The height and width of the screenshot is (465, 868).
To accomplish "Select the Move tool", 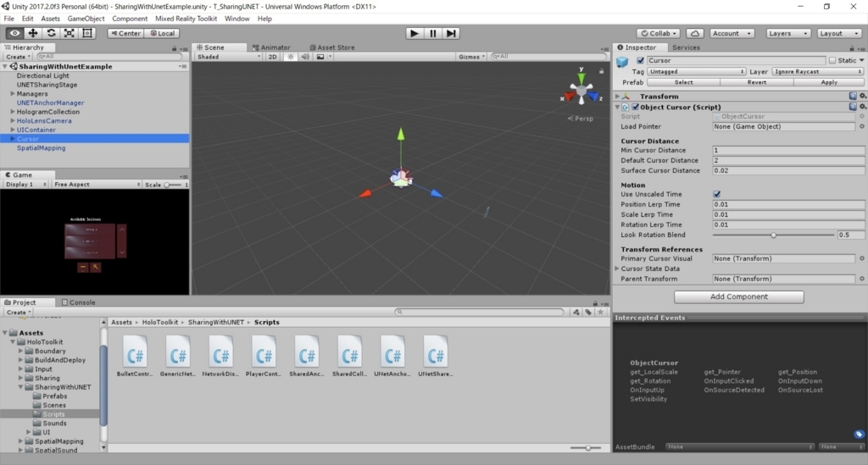I will (33, 33).
